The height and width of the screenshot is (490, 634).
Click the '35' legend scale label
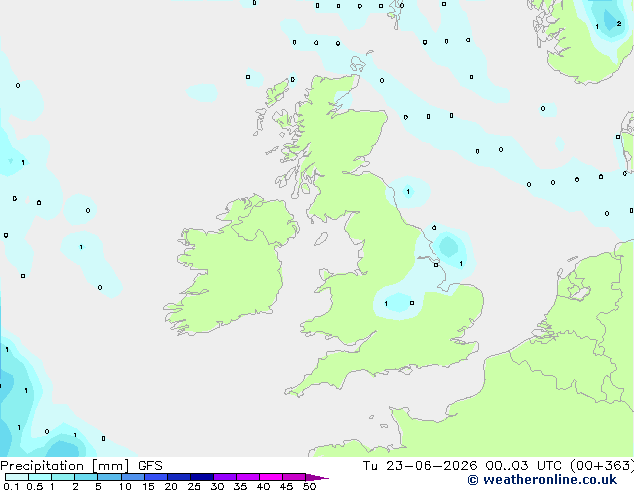coord(240,486)
